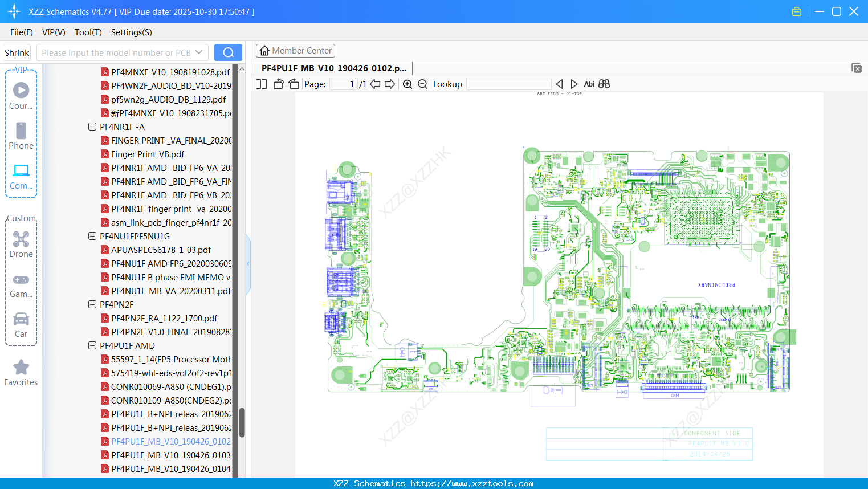Collapse the file tree panel handle
Viewport: 868px width, 489px height.
248,264
